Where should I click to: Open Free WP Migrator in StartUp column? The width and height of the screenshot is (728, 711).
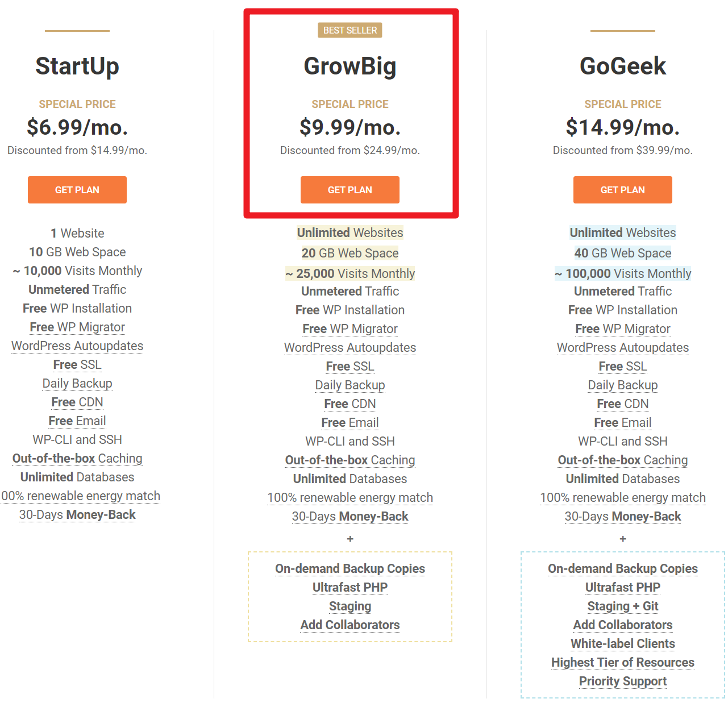click(77, 327)
